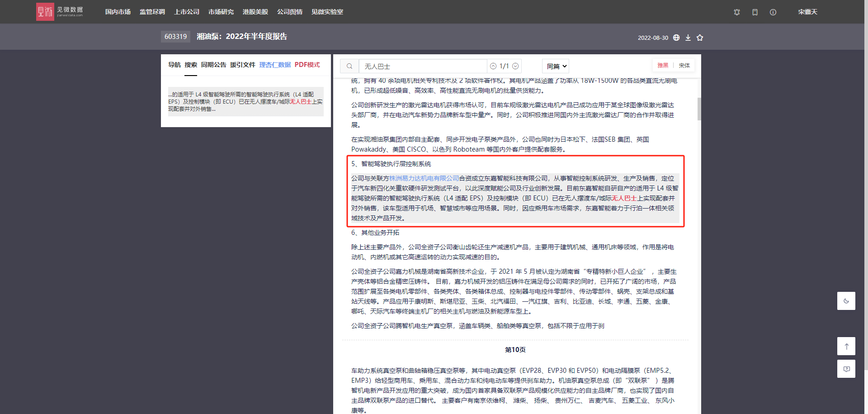The height and width of the screenshot is (414, 868).
Task: Click the back-to-top arrow button
Action: pyautogui.click(x=846, y=346)
